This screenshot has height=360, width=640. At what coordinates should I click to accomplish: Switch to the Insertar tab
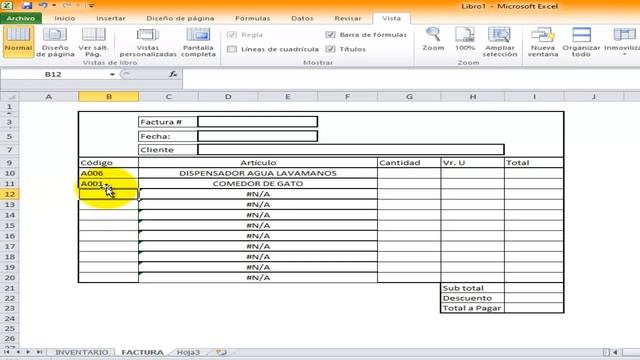click(111, 18)
